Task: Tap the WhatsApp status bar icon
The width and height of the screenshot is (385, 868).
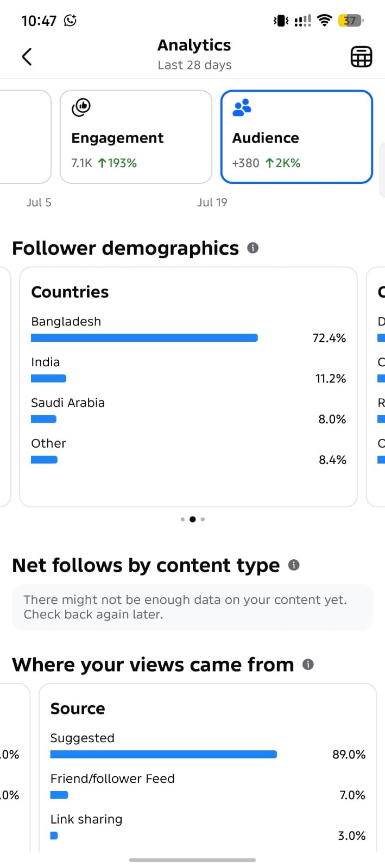Action: (x=70, y=21)
